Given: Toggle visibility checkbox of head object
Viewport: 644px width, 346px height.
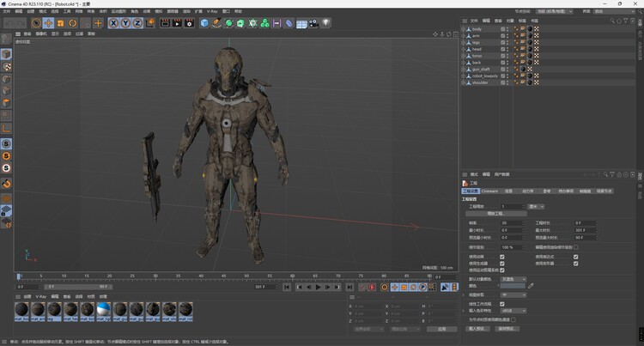Looking at the screenshot, I should (x=502, y=49).
